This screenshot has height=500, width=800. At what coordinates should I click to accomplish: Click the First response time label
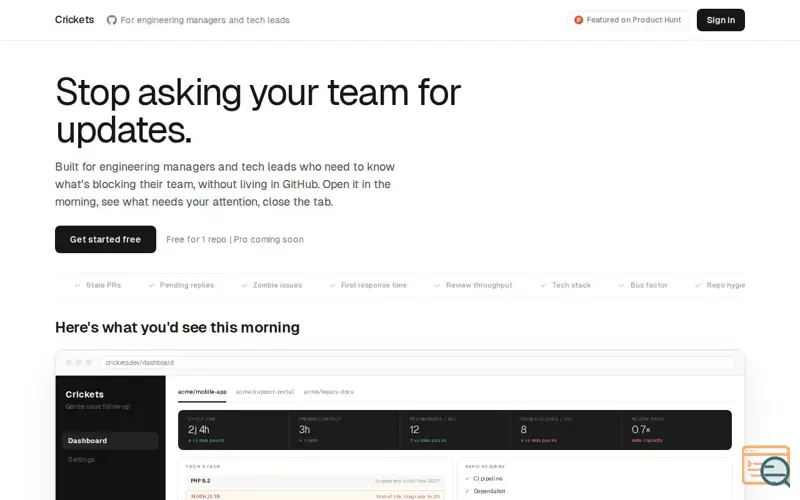tap(374, 285)
